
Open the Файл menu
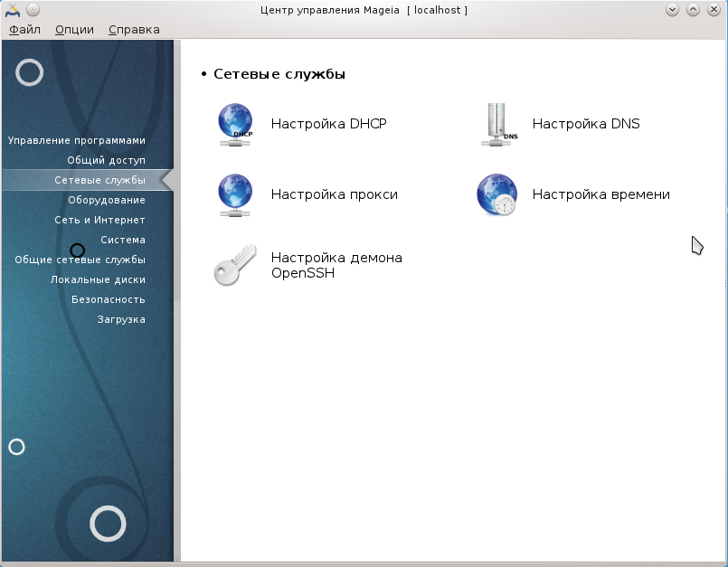(x=24, y=29)
